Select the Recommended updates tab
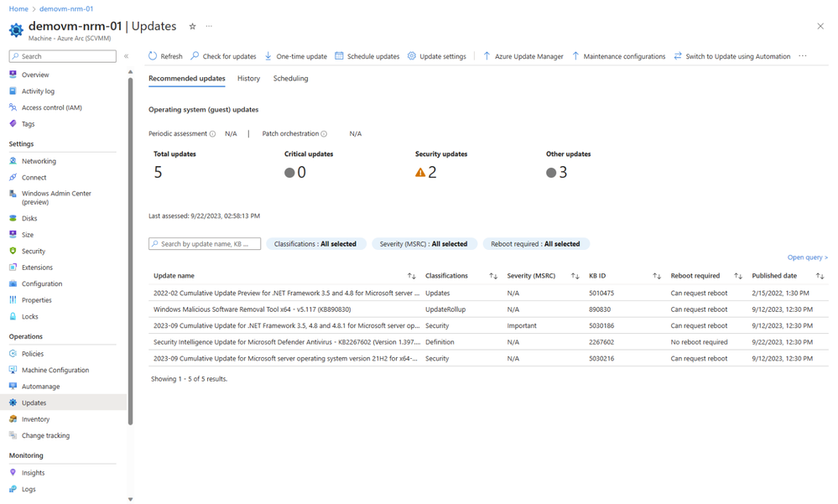838x504 pixels. coord(186,79)
